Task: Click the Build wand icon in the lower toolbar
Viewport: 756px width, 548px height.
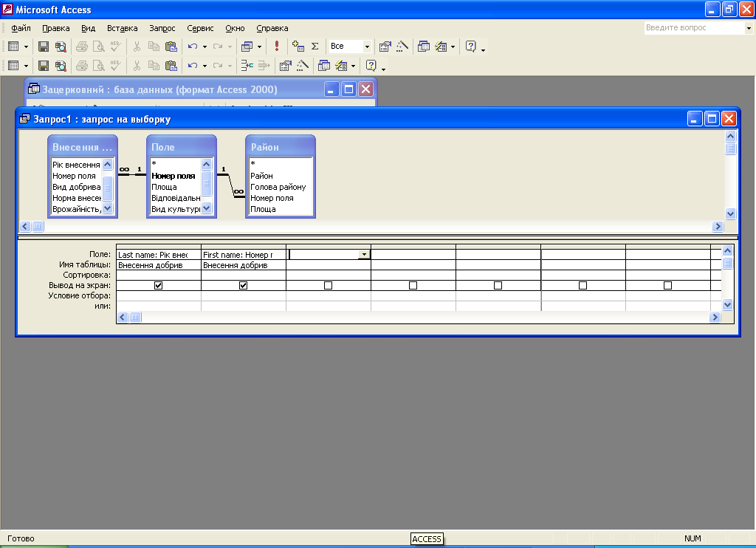Action: (x=303, y=66)
